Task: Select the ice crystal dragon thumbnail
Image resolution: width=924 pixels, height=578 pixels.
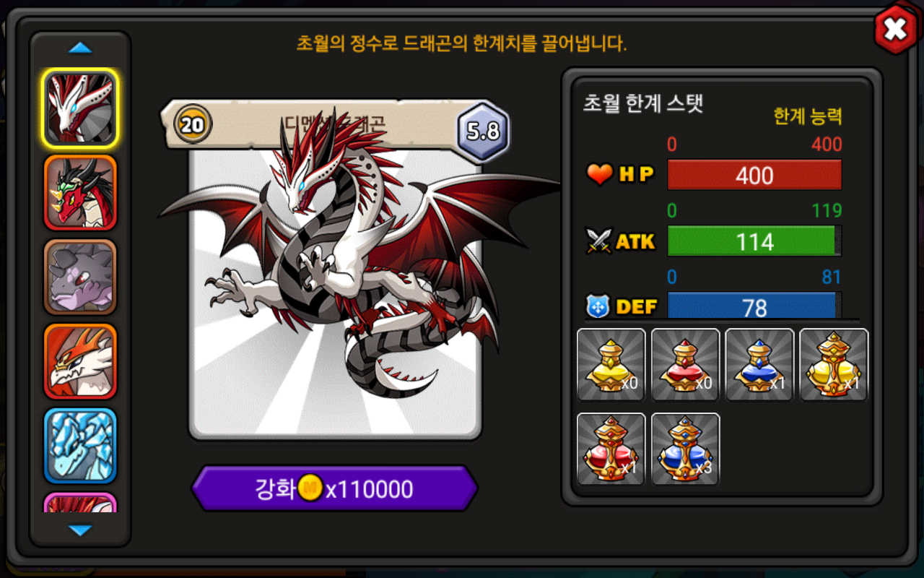Action: point(80,446)
